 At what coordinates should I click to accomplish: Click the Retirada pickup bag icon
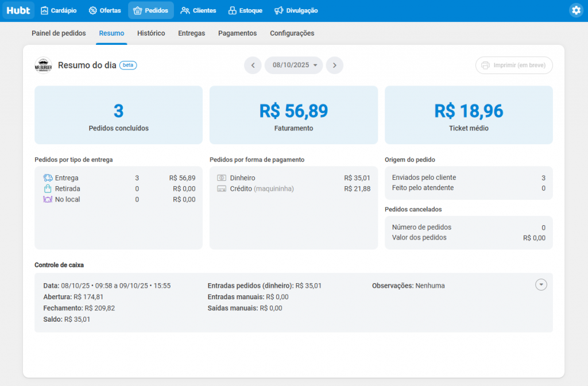(48, 188)
